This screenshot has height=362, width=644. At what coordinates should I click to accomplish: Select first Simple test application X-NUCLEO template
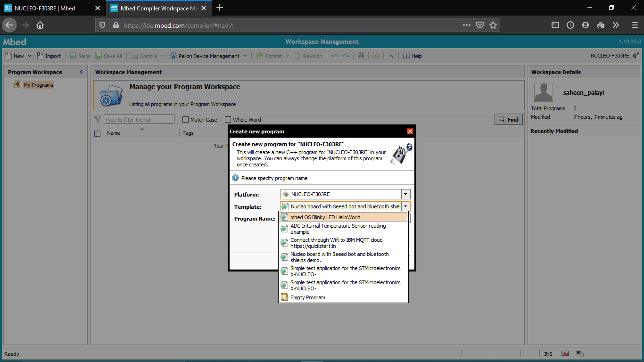343,271
